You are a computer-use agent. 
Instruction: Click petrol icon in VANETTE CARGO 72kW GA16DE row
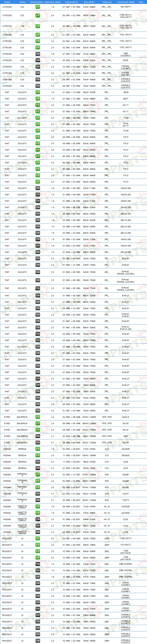[37, 513]
